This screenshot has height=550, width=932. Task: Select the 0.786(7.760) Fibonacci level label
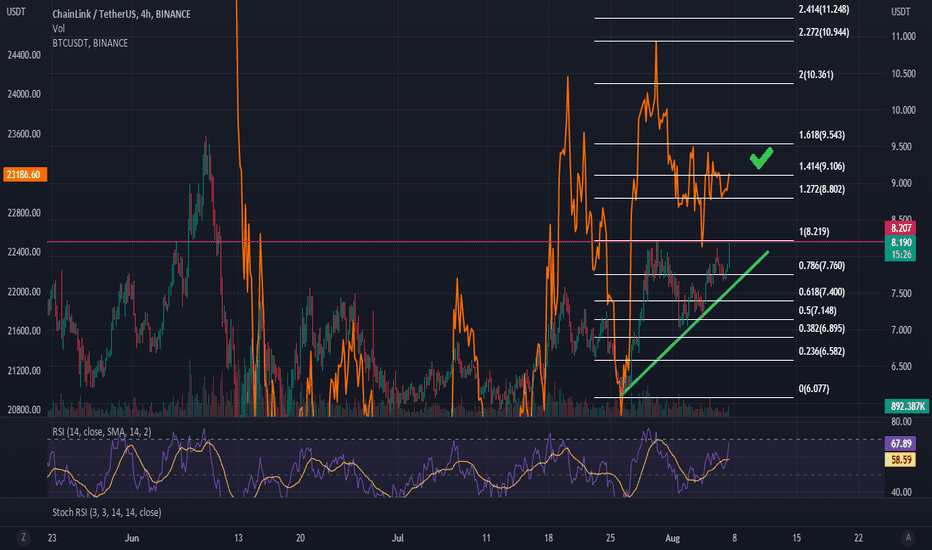pyautogui.click(x=821, y=265)
